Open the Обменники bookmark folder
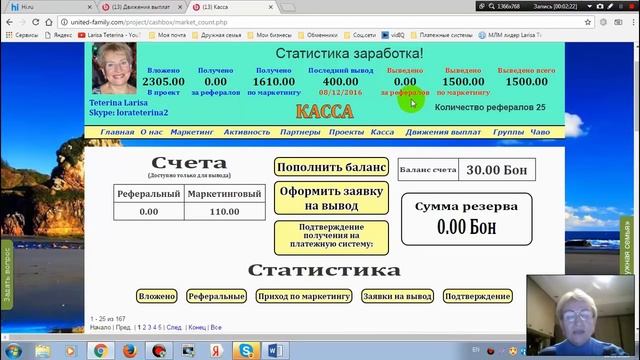Viewport: 640px width, 360px height. pyautogui.click(x=318, y=35)
